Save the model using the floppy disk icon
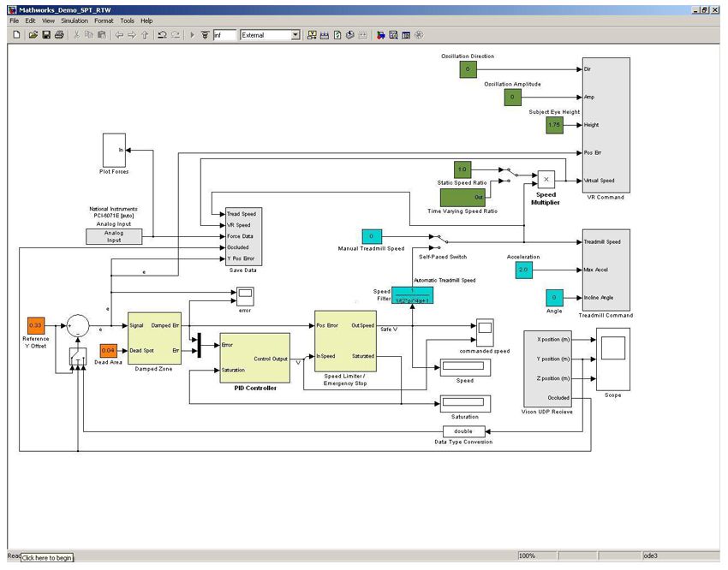The height and width of the screenshot is (570, 728). pyautogui.click(x=46, y=35)
